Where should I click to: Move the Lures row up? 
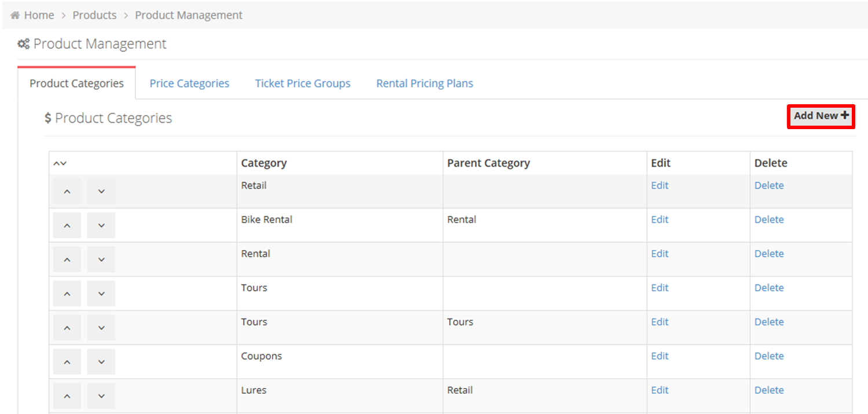click(x=67, y=397)
